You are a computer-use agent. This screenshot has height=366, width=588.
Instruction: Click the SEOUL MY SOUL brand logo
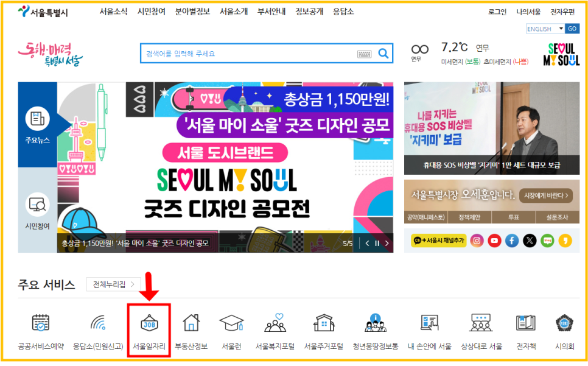[x=561, y=54]
